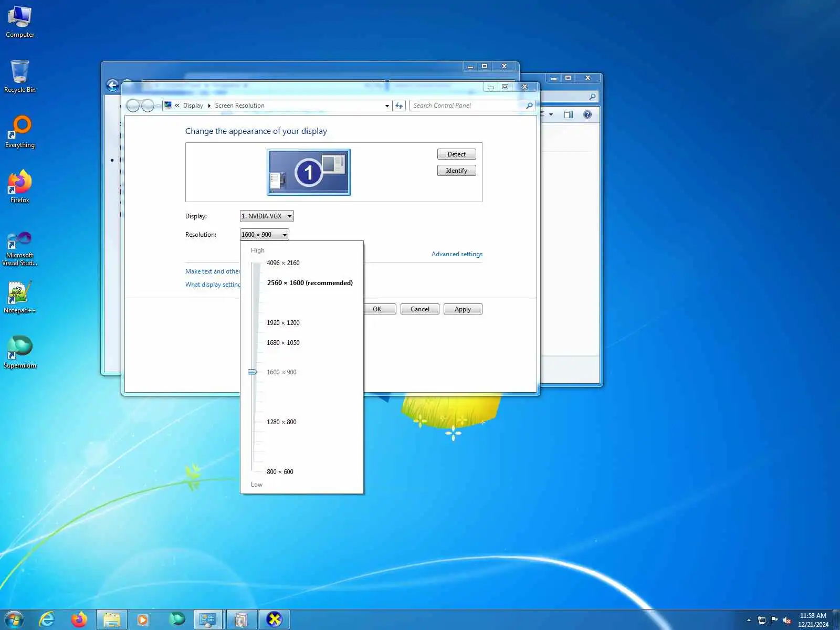Launch Firefox from the desktop shortcut
This screenshot has width=840, height=630.
(20, 187)
